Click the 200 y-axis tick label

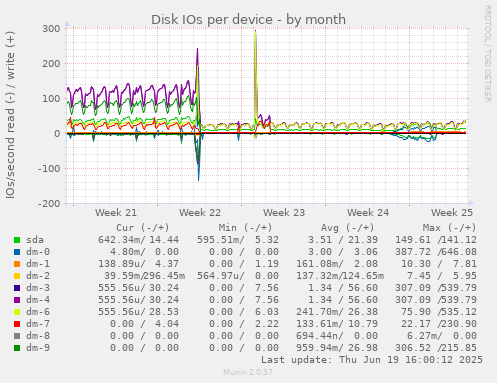tap(51, 64)
